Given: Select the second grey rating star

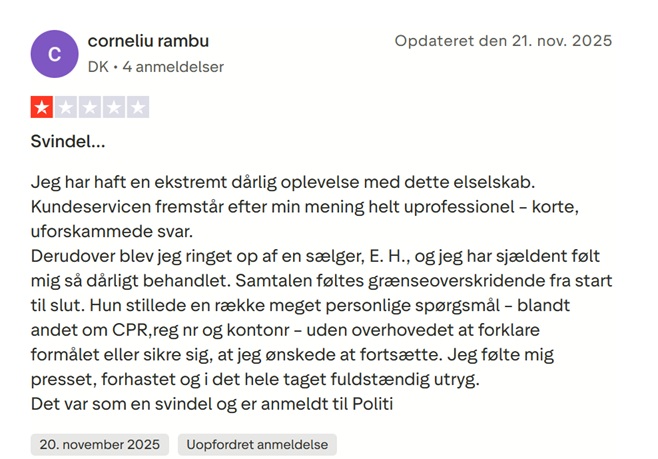Looking at the screenshot, I should (x=66, y=107).
